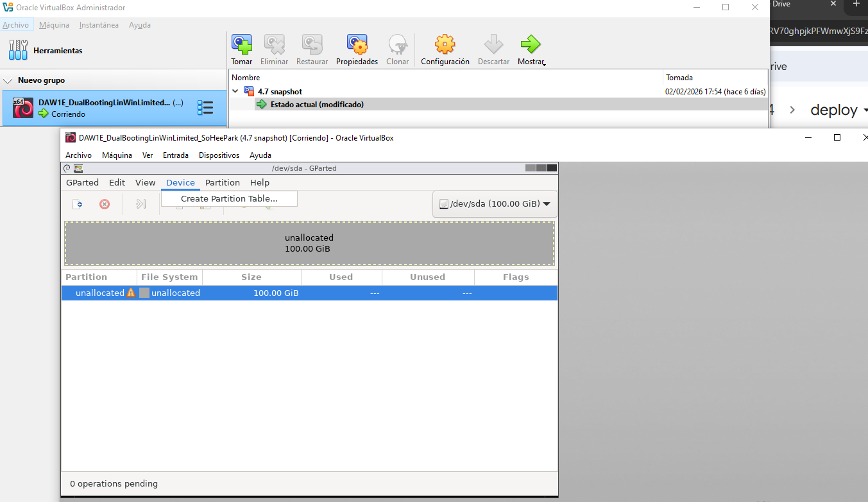
Task: Open Máquina menu in VirtualBox Administrador
Action: tap(54, 25)
